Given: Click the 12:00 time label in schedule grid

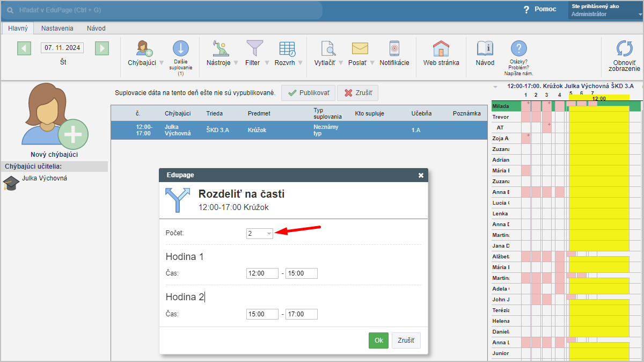Looking at the screenshot, I should [599, 98].
